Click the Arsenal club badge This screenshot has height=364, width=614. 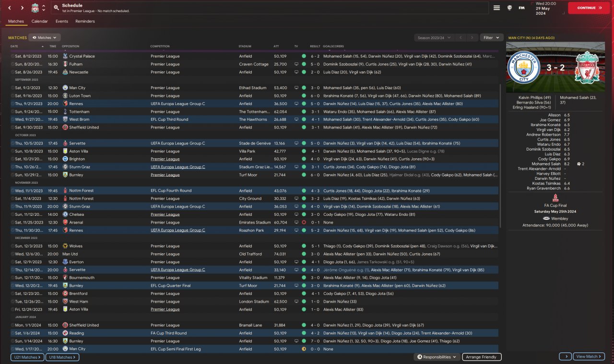click(x=65, y=223)
